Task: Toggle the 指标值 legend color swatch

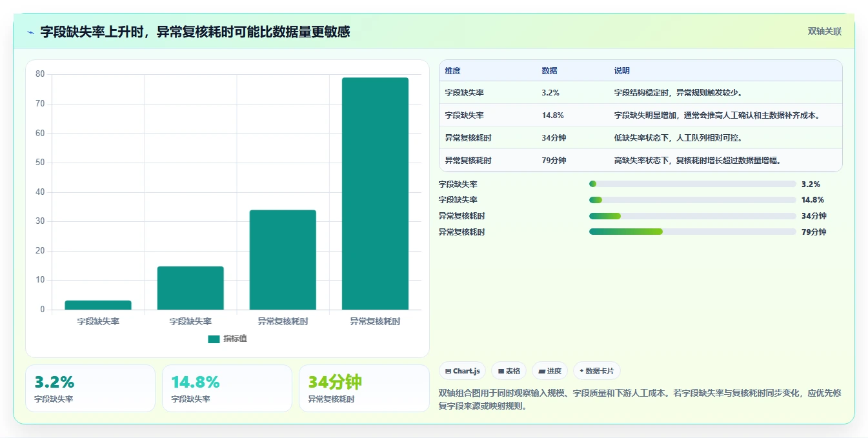Action: point(214,339)
